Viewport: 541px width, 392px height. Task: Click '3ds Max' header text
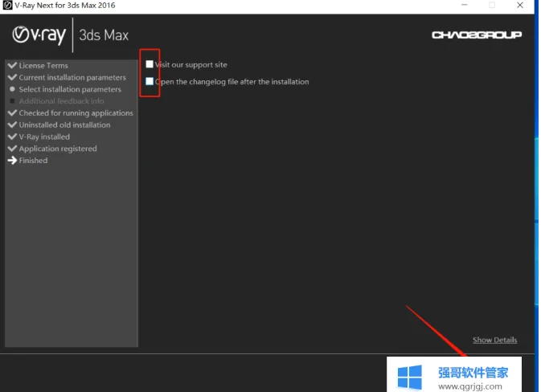tap(104, 35)
